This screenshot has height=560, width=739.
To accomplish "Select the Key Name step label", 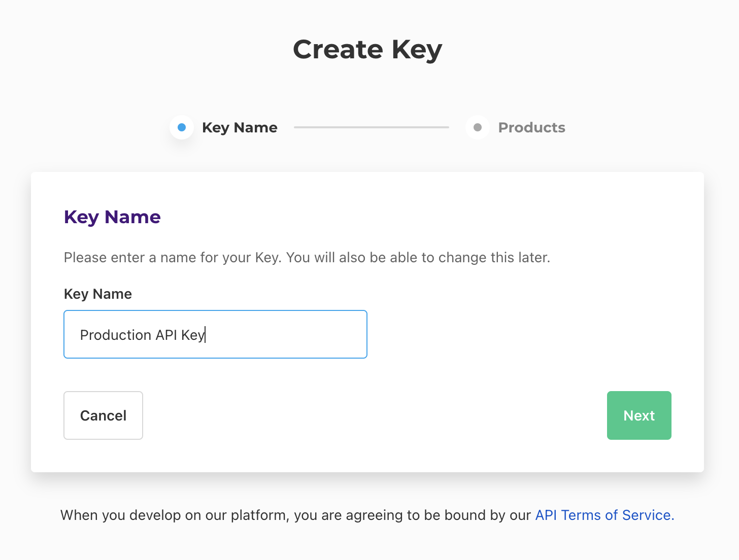I will tap(240, 127).
